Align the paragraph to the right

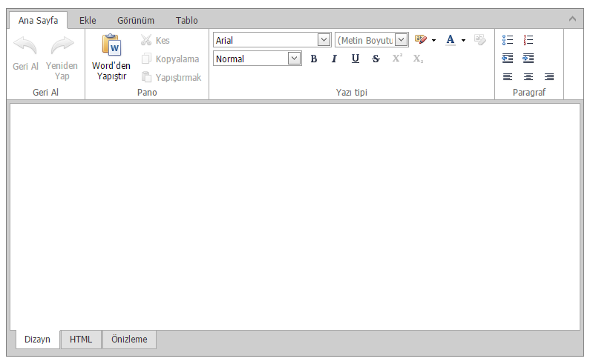coord(549,76)
